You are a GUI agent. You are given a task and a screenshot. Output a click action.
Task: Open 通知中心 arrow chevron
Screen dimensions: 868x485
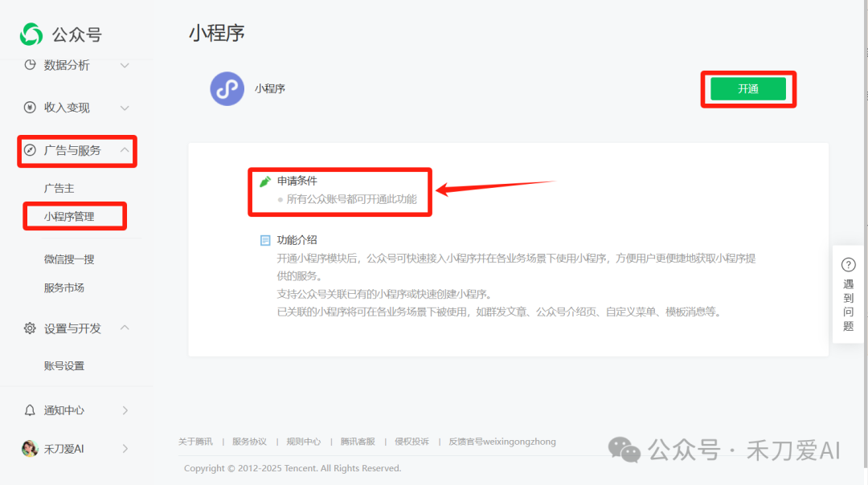click(125, 410)
